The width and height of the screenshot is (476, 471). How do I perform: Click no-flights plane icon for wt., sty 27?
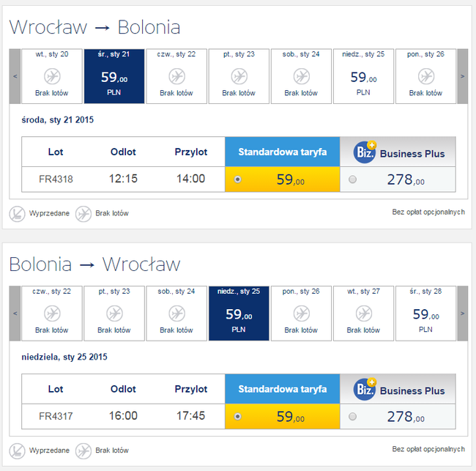coord(364,314)
